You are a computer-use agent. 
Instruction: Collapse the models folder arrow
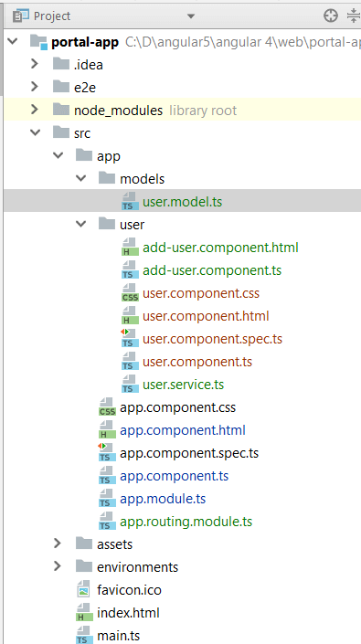point(81,178)
